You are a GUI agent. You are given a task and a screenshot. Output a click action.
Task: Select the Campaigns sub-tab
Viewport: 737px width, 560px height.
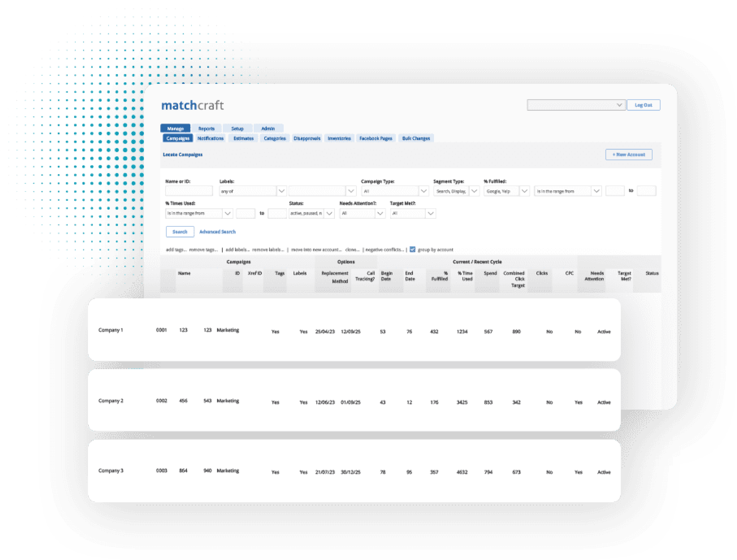[178, 138]
